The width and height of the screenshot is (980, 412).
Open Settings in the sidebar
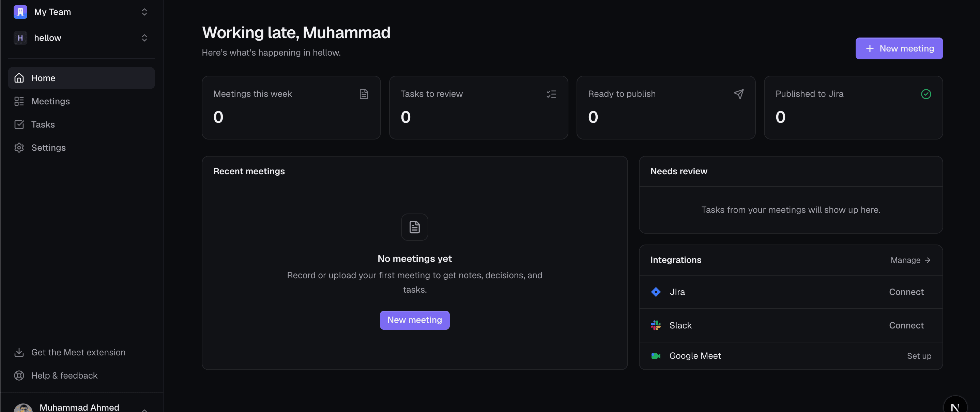[81, 148]
